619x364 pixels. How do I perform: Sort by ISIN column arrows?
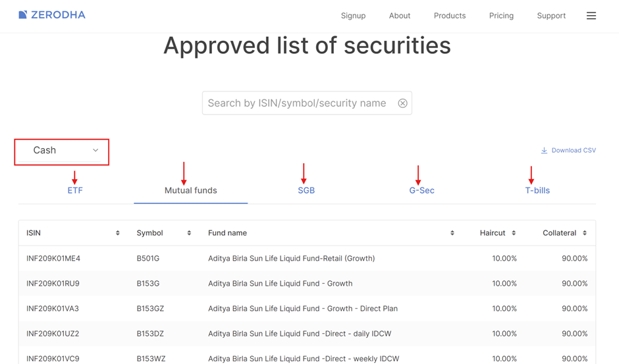click(x=118, y=233)
